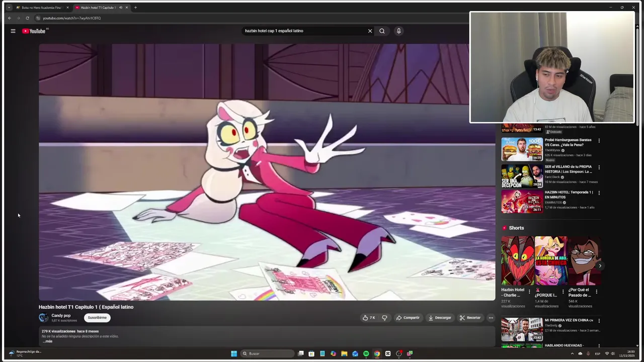Reload the page with refresh icon
The image size is (644, 362).
[27, 18]
